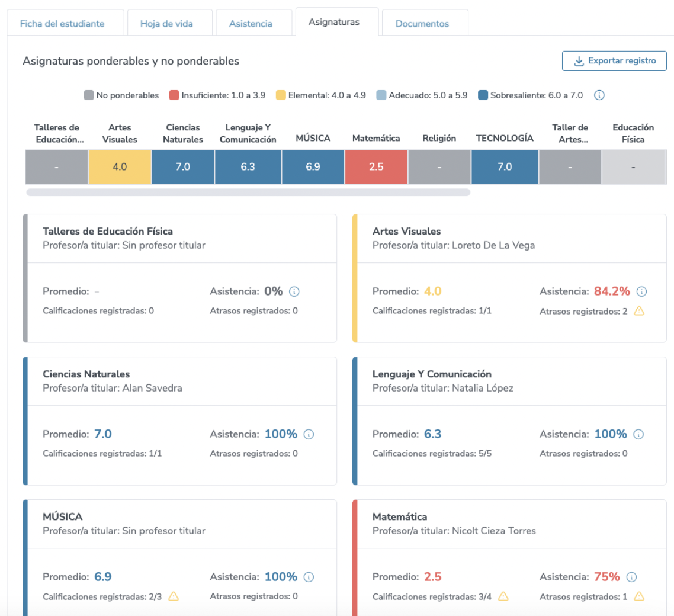
Task: Select the Lenguaje Y Comunicación 6.3 cell
Action: coord(248,167)
